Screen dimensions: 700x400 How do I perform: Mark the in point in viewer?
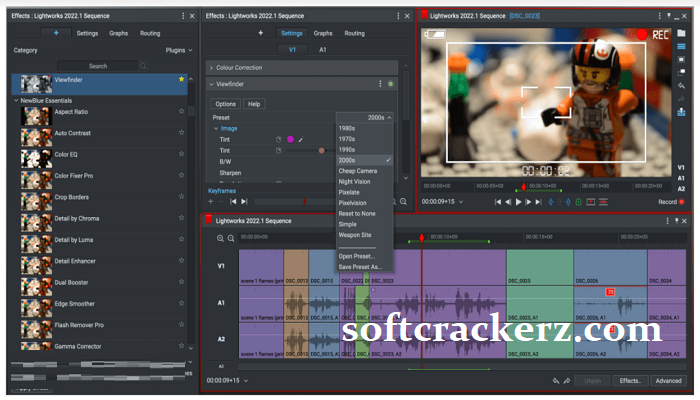click(551, 202)
